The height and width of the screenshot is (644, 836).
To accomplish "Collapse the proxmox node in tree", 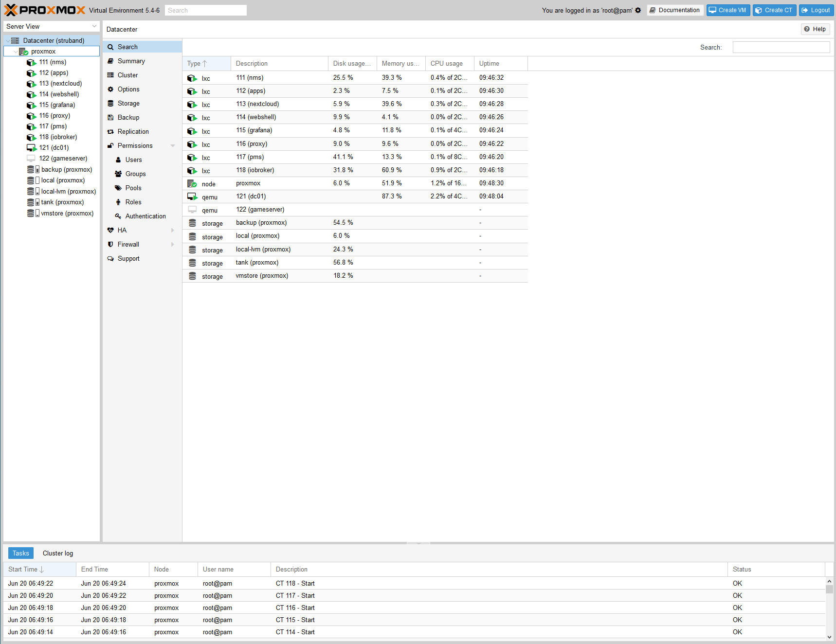I will 16,52.
